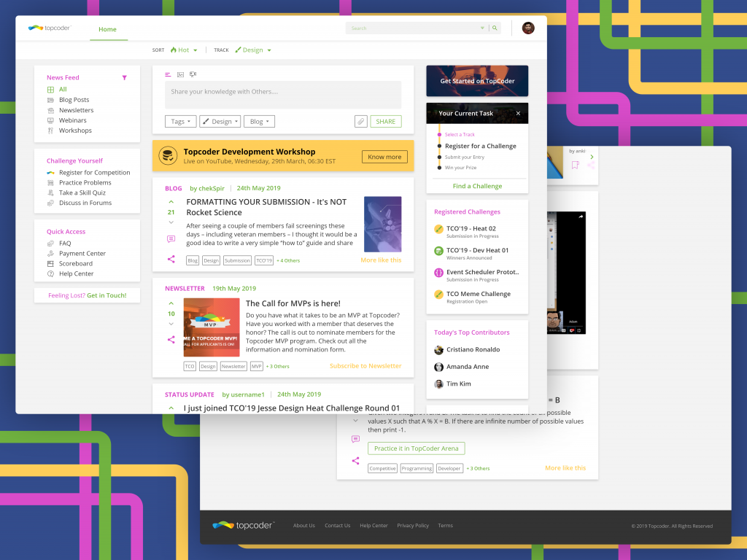The image size is (747, 560).
Task: Click the Privacy Policy footer link
Action: pyautogui.click(x=413, y=526)
